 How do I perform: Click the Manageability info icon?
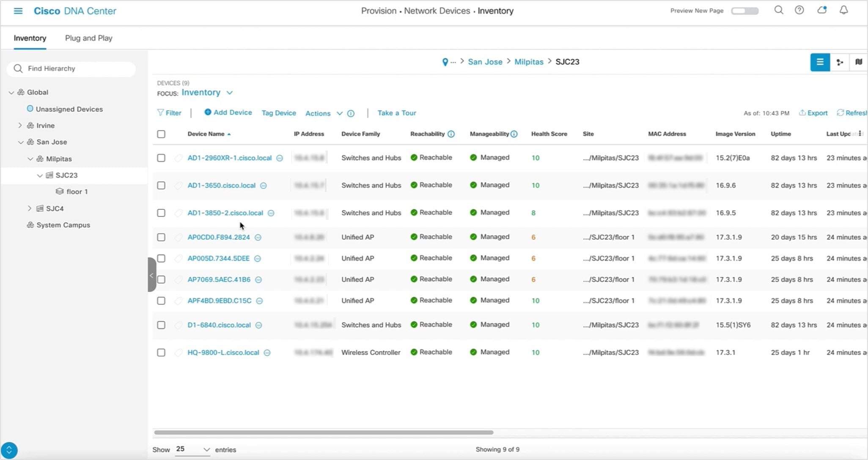pos(514,134)
